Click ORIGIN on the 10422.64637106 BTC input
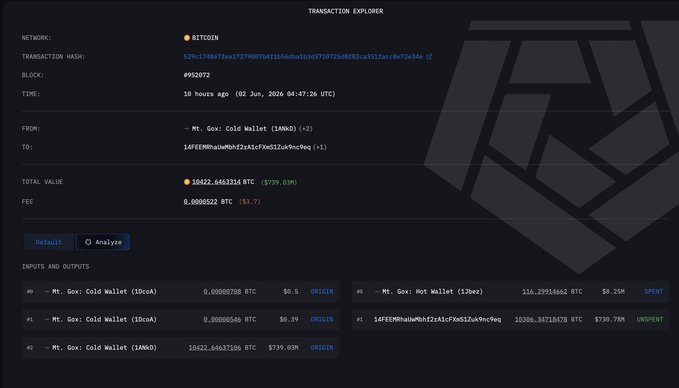This screenshot has height=388, width=679. pos(322,348)
